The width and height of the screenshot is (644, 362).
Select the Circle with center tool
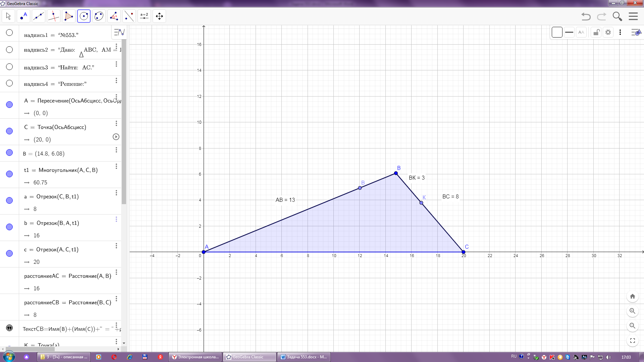tap(84, 16)
